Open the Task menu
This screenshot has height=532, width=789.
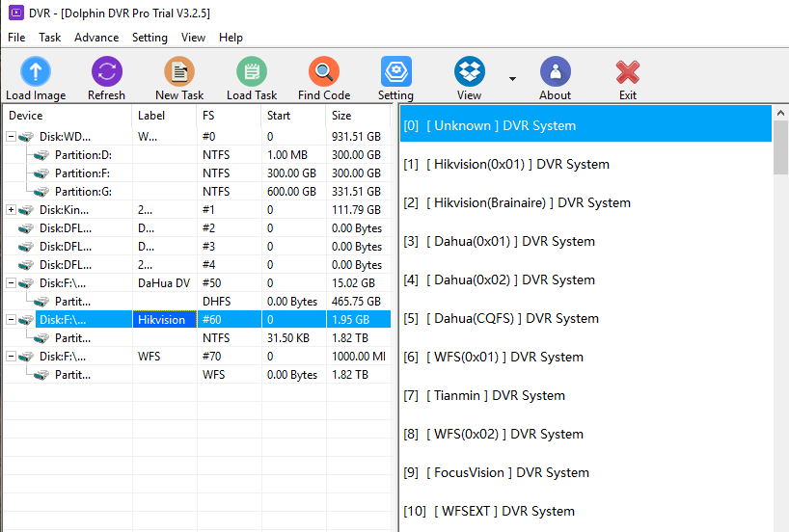50,38
